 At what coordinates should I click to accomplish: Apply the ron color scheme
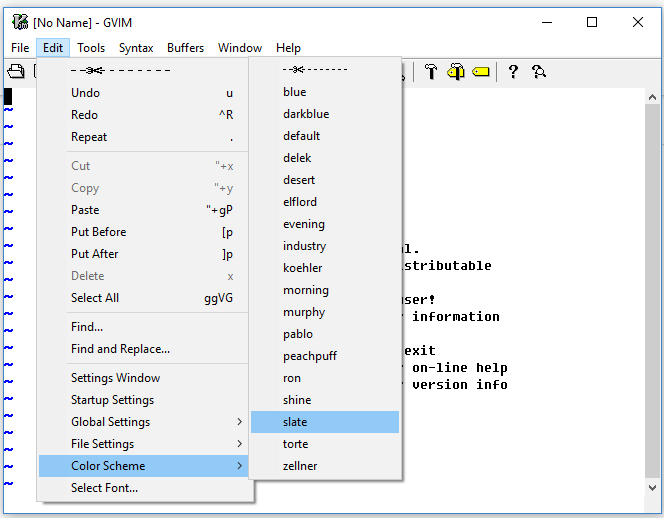tap(325, 378)
